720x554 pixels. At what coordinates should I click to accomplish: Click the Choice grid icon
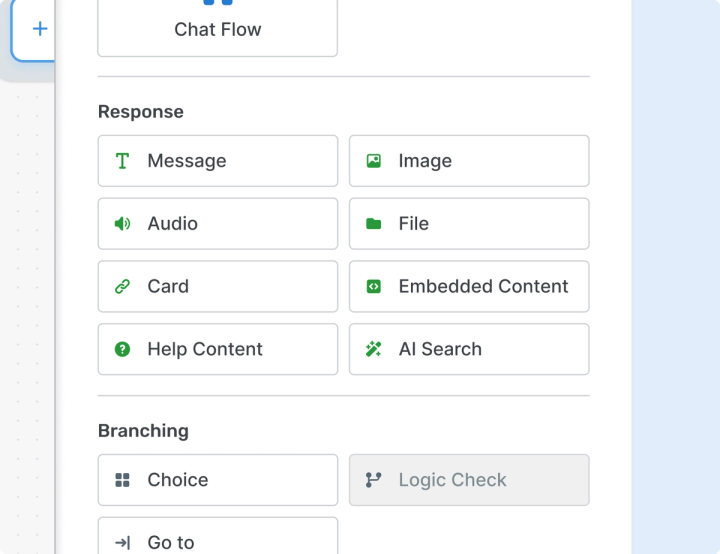(x=122, y=480)
